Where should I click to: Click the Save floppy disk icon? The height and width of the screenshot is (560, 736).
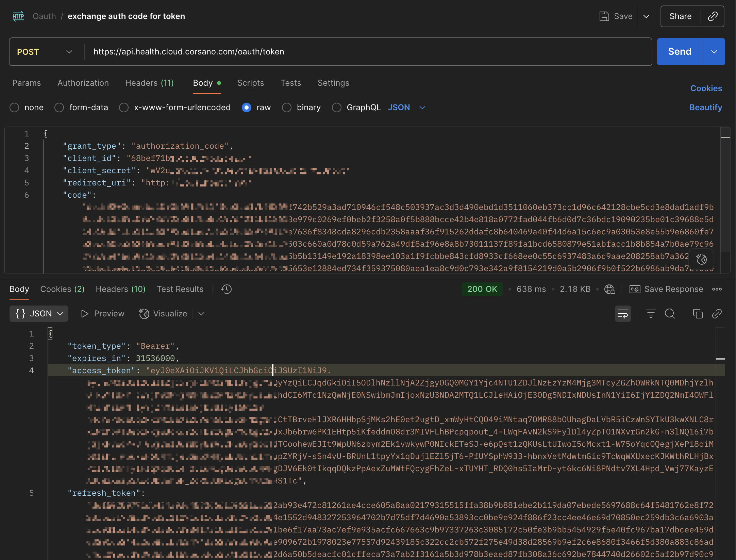pos(604,16)
